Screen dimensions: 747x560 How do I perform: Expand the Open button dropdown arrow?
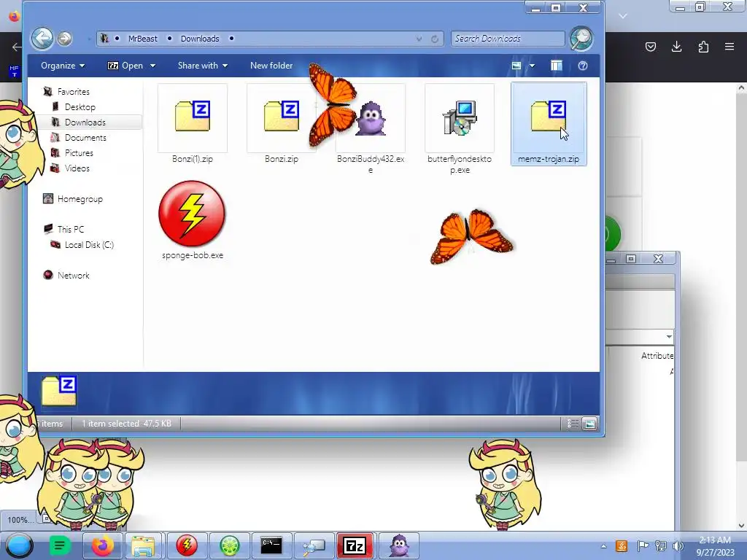152,66
